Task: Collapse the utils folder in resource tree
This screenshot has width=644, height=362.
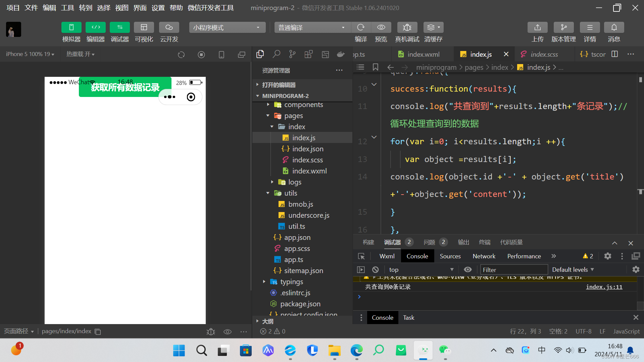Action: (267, 193)
